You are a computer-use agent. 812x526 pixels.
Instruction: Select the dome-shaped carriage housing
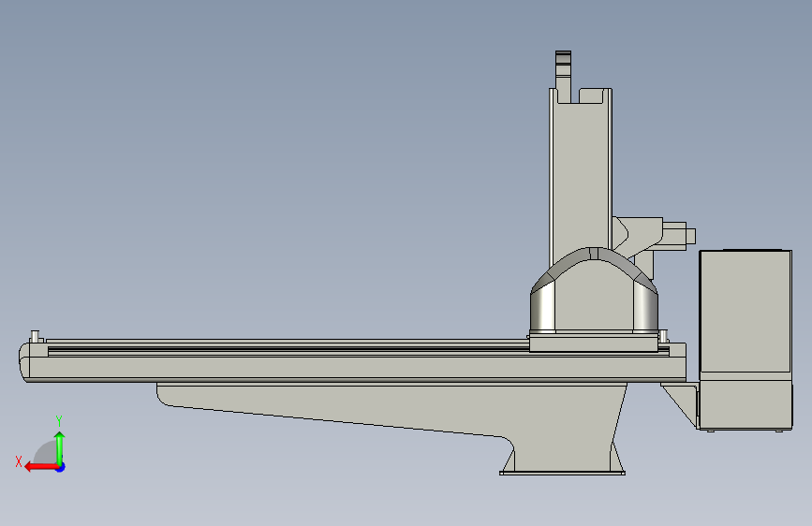594,291
